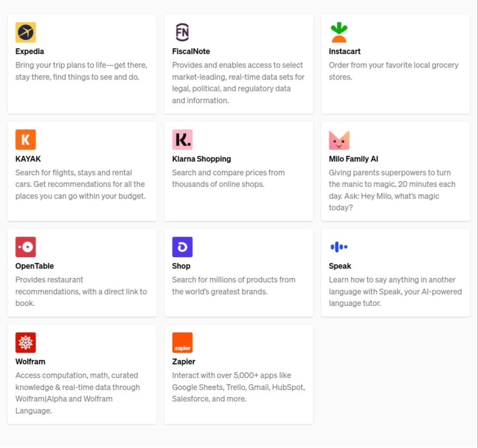Click the pink Klarna K. icon

point(182,140)
